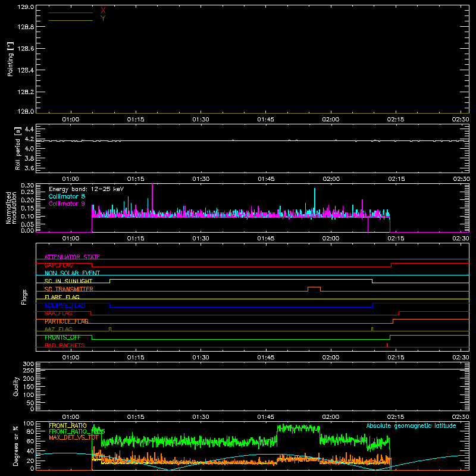Click the red X legend line sample
Screen dimensions: 476x476
click(71, 12)
